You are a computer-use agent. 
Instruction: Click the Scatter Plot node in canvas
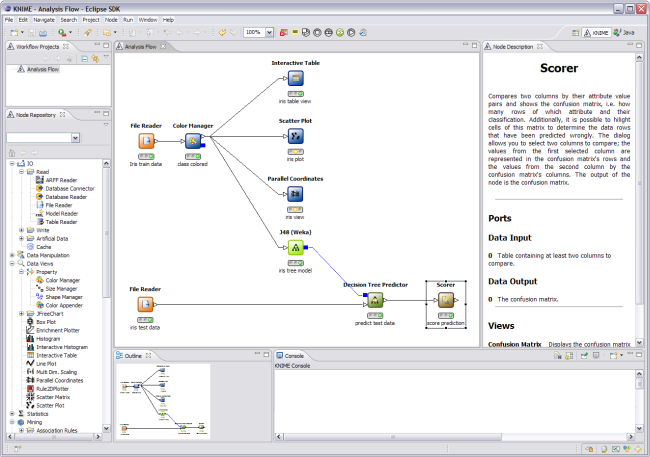coord(295,136)
